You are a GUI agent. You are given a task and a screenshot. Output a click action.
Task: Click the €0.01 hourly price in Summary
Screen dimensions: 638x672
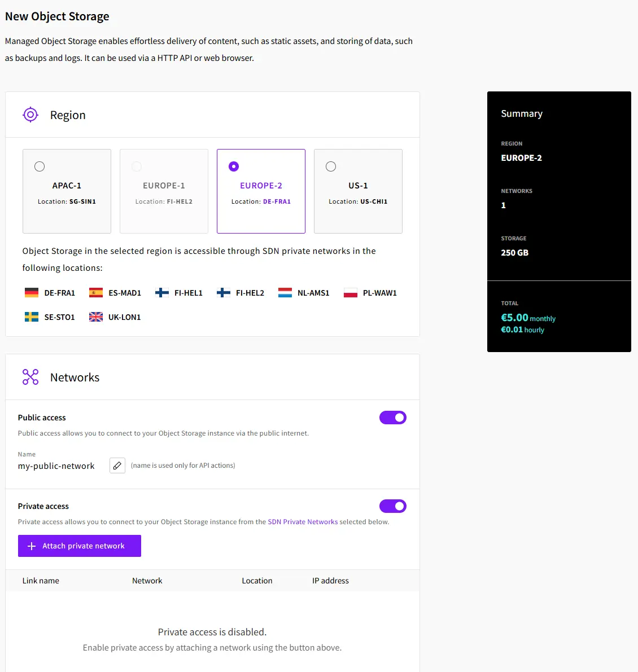[x=523, y=330]
